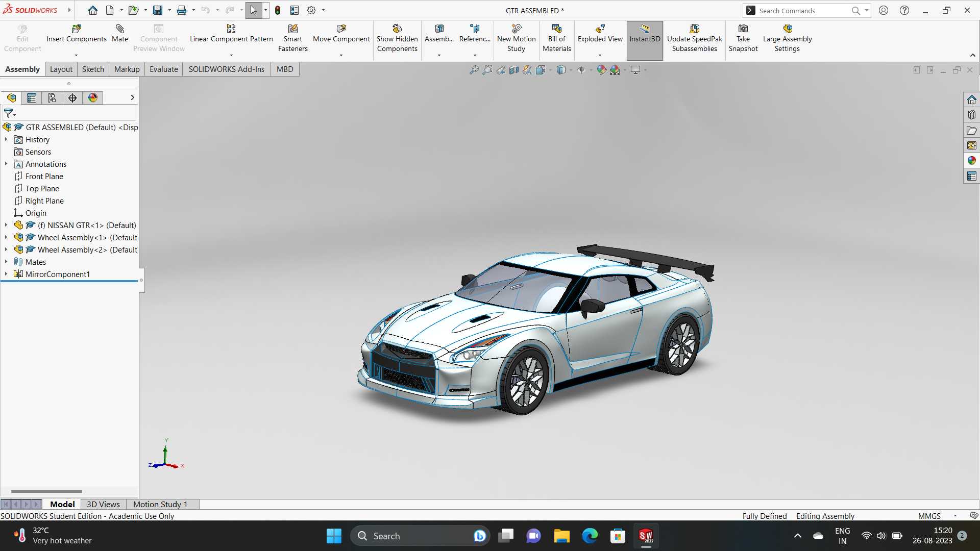Click the Mate tool icon
Screen dimensions: 980x551
tap(120, 29)
